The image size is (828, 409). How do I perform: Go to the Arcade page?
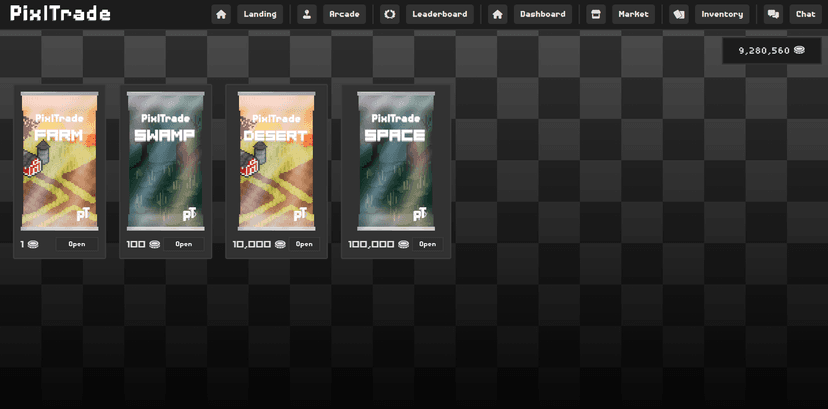click(x=344, y=14)
